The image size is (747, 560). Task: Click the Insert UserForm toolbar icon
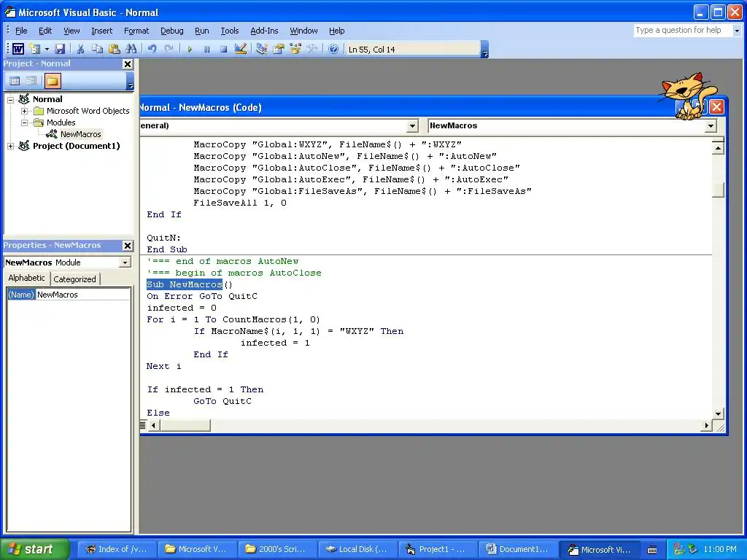pyautogui.click(x=35, y=49)
